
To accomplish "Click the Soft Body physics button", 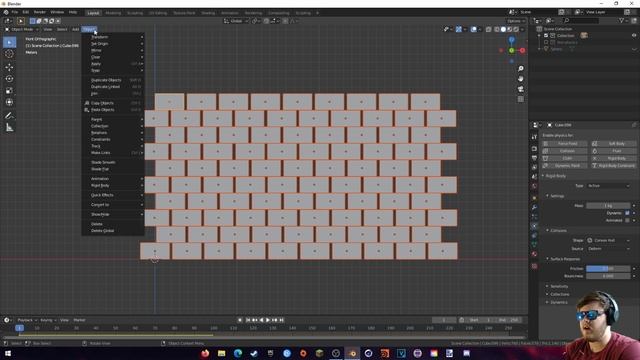I will [613, 144].
